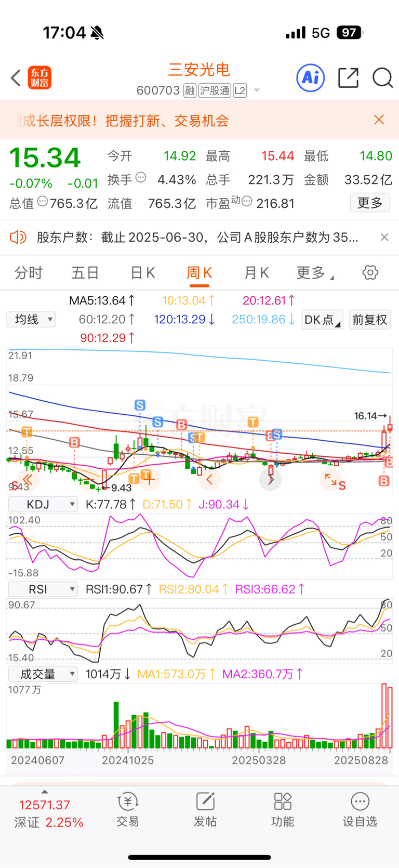
Task: Open the DK点 dropdown
Action: (322, 320)
